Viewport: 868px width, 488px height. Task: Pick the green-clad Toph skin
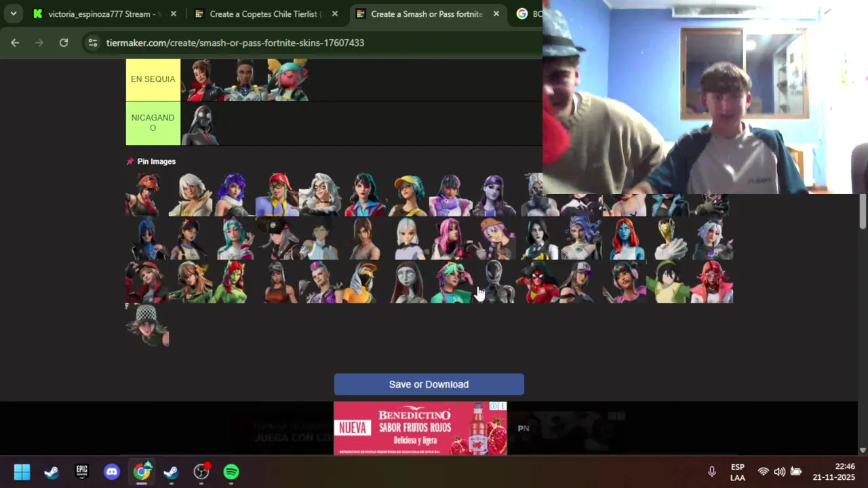click(669, 281)
